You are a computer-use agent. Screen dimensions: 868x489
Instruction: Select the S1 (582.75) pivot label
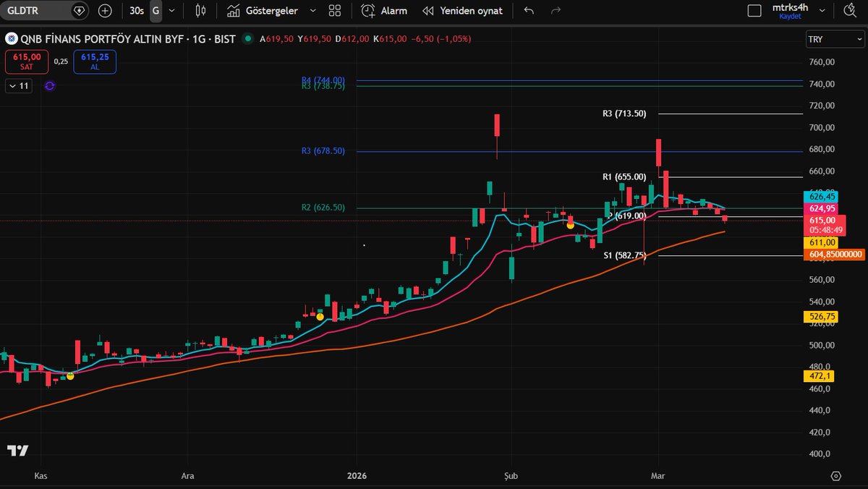[624, 255]
